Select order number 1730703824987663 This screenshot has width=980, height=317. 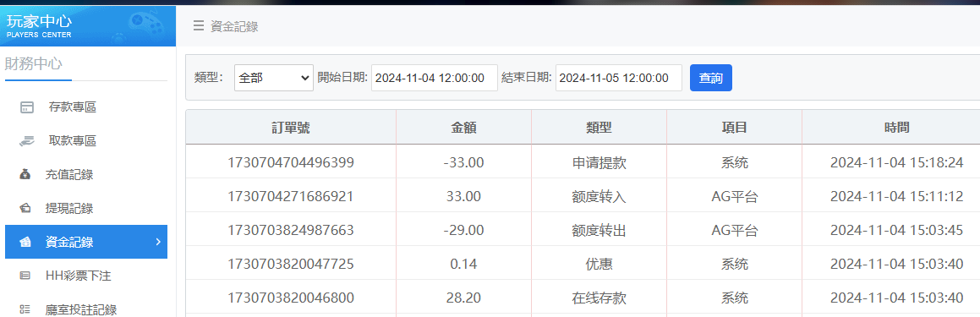pyautogui.click(x=291, y=230)
